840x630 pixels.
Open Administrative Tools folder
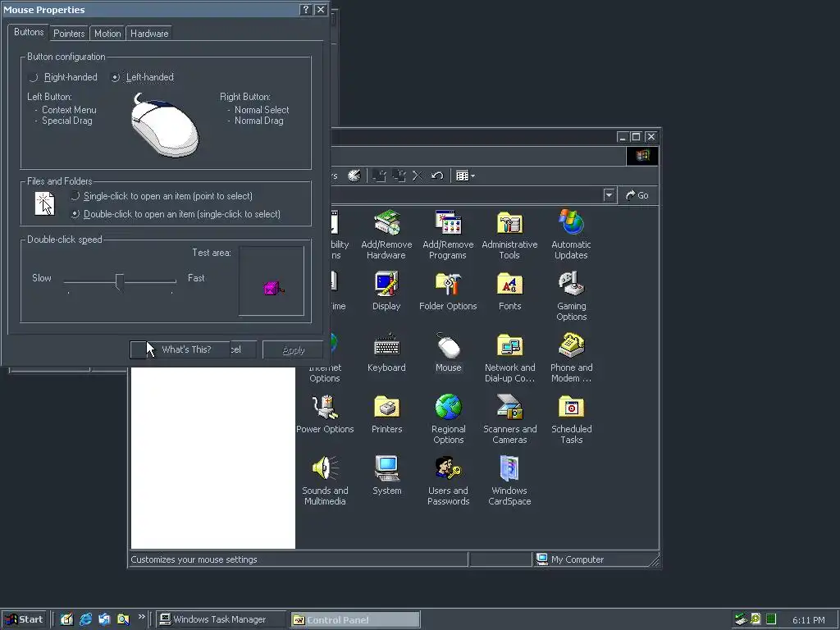509,235
